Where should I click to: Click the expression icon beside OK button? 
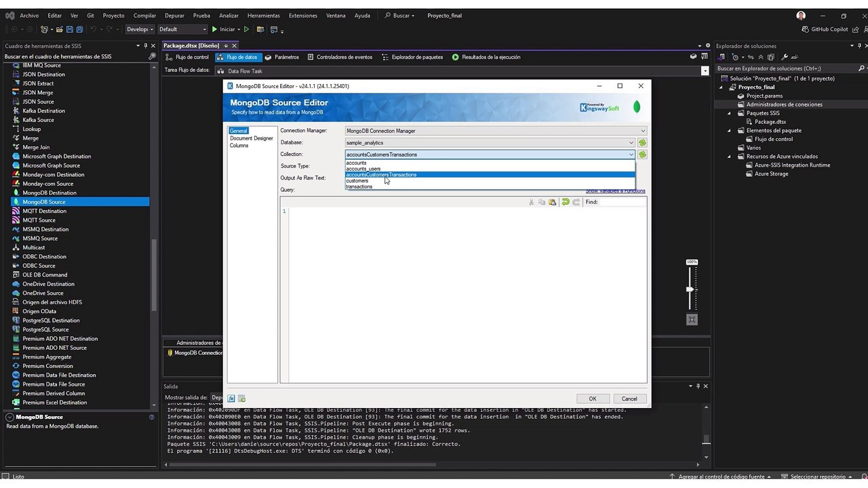[231, 399]
